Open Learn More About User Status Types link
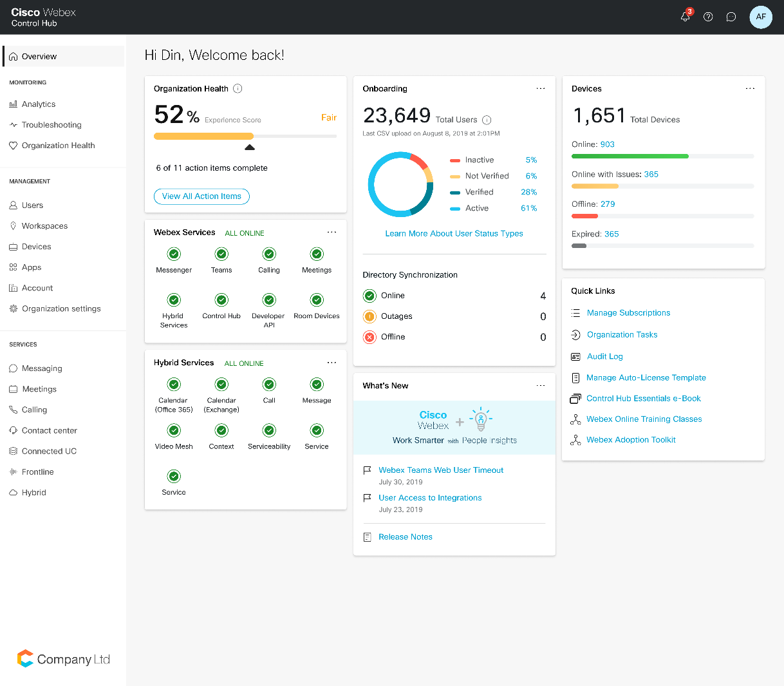Image resolution: width=784 pixels, height=686 pixels. (454, 234)
